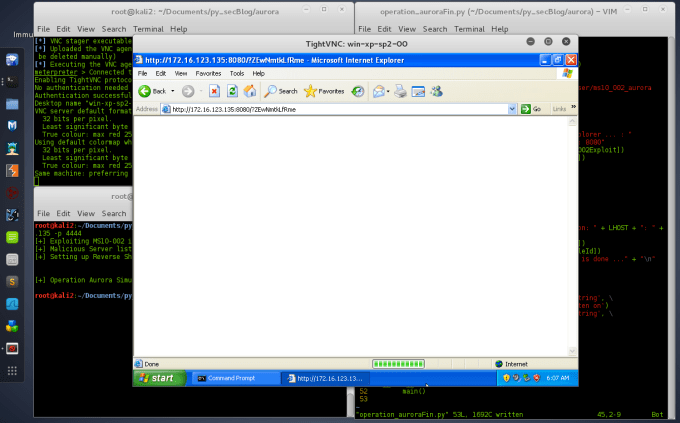The width and height of the screenshot is (680, 423).
Task: Stop page loading with the red X icon
Action: tap(214, 91)
